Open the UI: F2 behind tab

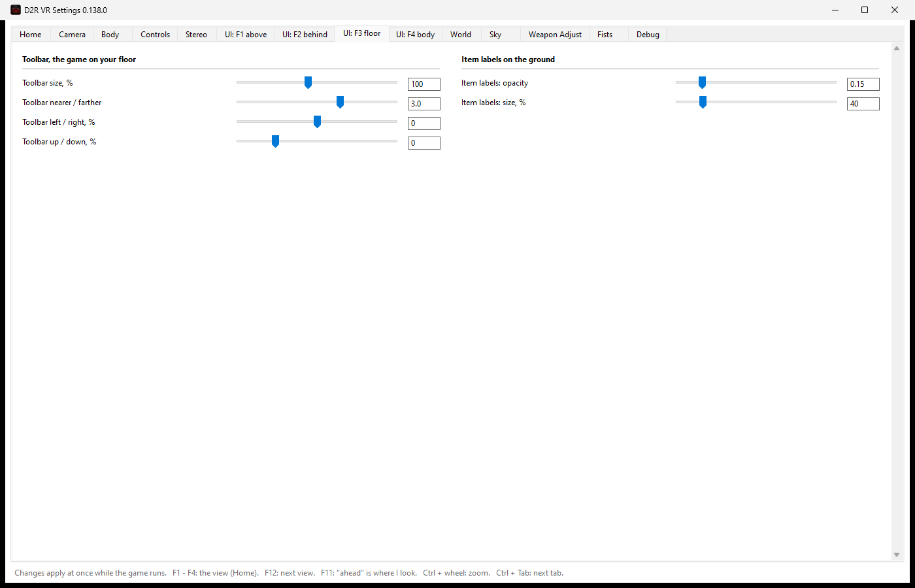(305, 35)
